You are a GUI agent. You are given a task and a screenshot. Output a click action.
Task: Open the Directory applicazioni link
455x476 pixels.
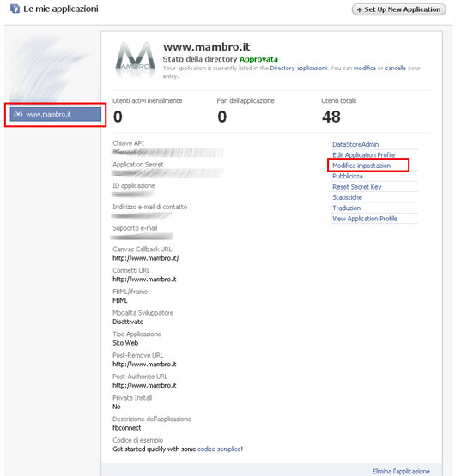pyautogui.click(x=298, y=68)
